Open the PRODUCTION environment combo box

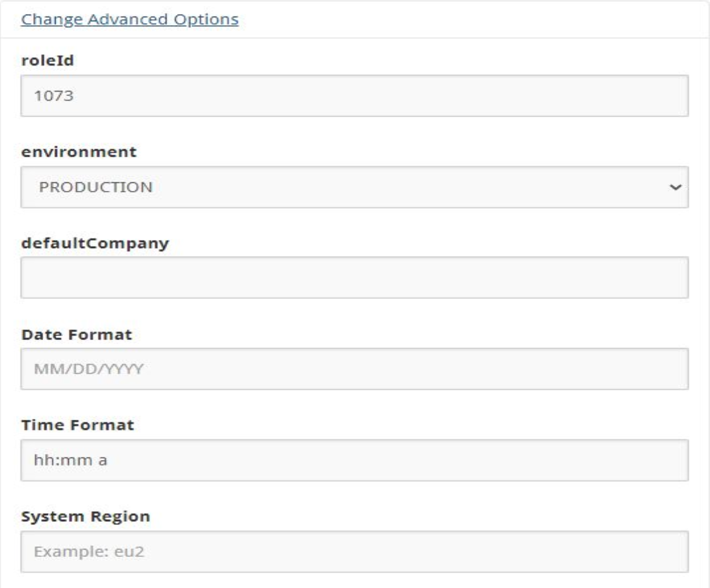pos(355,187)
